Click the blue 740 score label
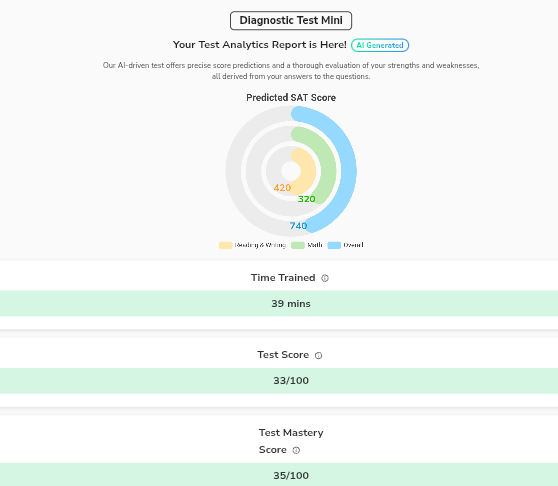Screen dimensions: 558x486 (298, 226)
